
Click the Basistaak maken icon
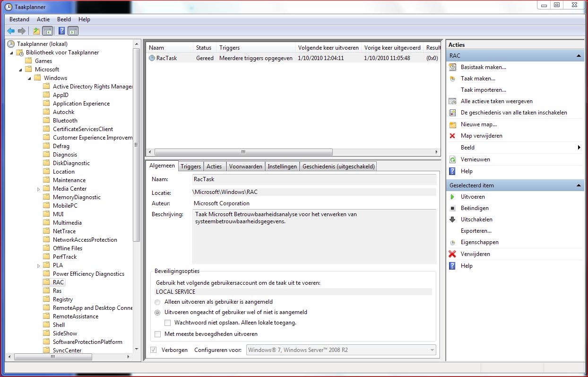click(452, 67)
